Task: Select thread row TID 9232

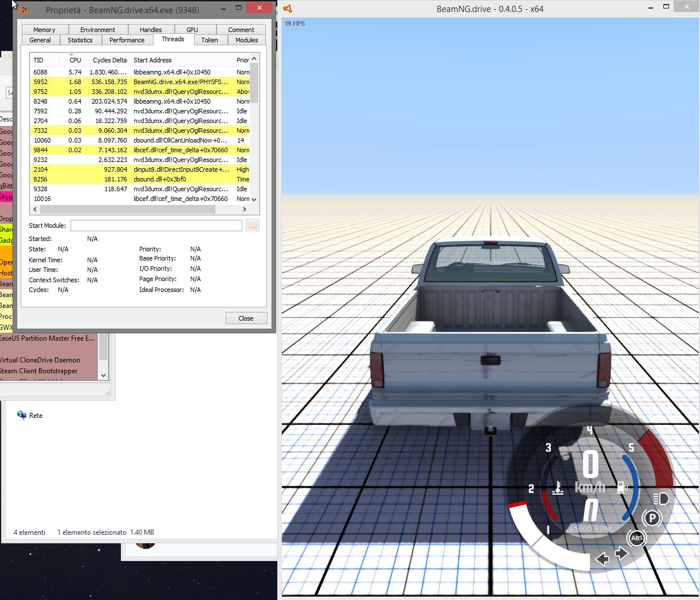Action: (x=140, y=160)
